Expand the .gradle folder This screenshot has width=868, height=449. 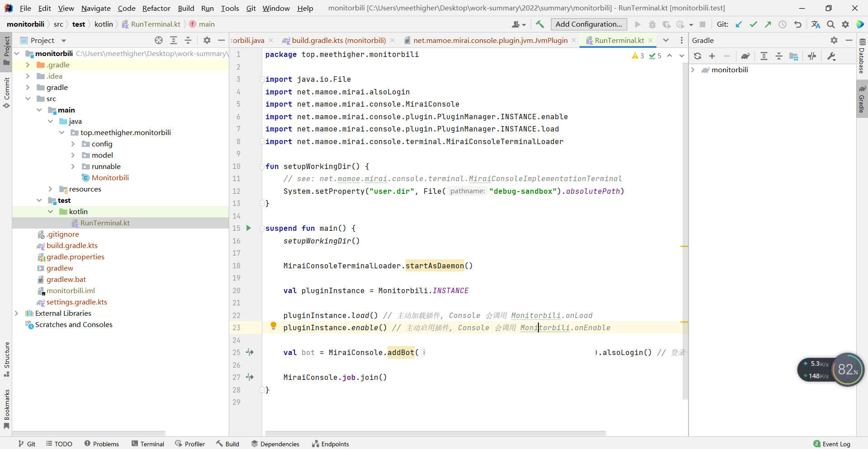(28, 65)
